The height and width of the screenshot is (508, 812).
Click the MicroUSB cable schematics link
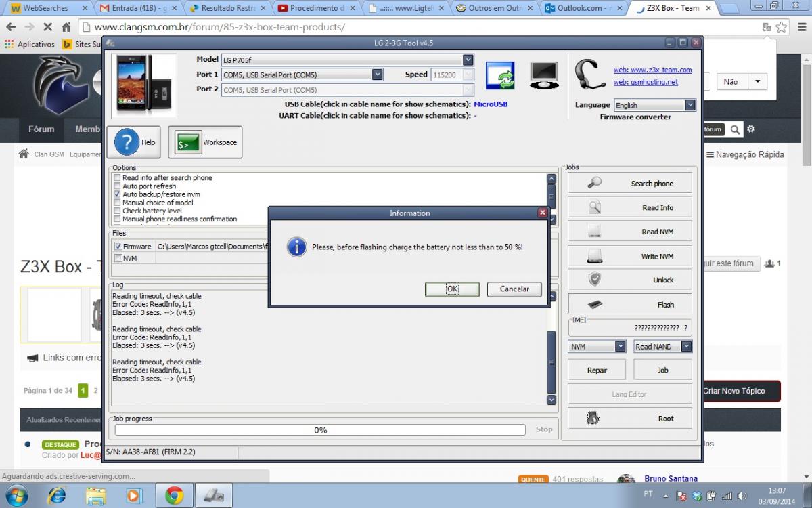491,104
